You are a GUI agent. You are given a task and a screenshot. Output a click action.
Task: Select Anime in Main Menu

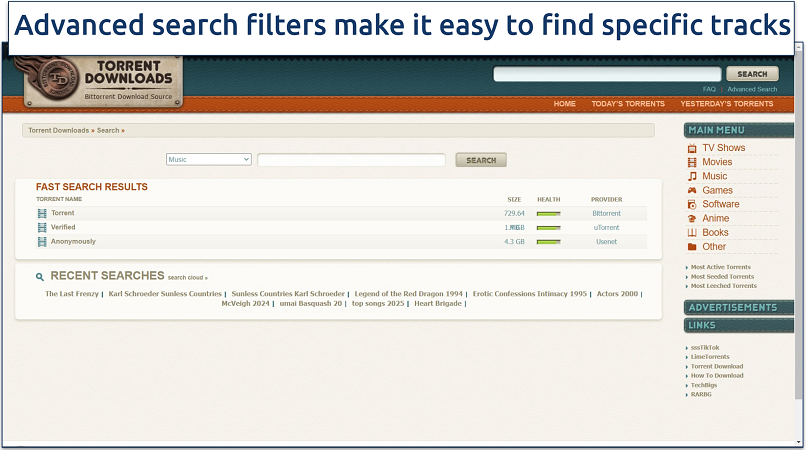[x=716, y=219]
